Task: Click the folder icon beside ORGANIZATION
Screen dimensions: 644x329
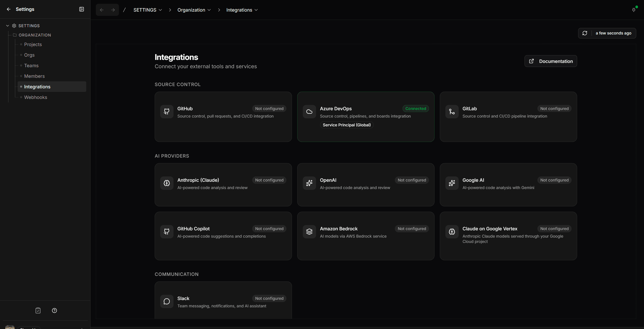Action: [15, 35]
